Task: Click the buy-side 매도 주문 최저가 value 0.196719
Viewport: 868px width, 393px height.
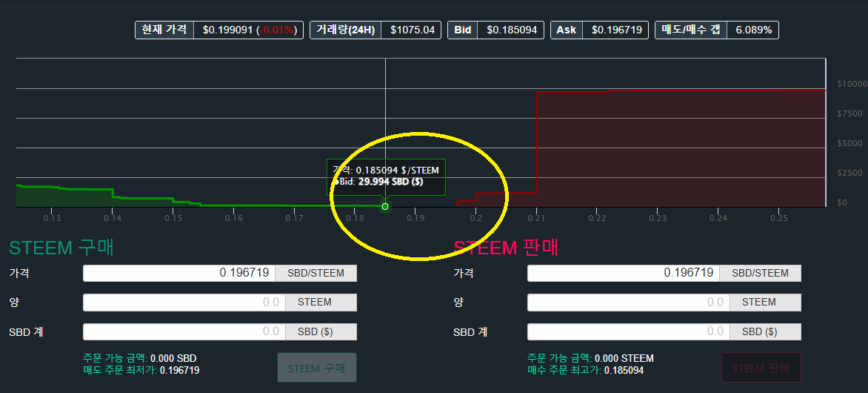Action: [x=179, y=370]
